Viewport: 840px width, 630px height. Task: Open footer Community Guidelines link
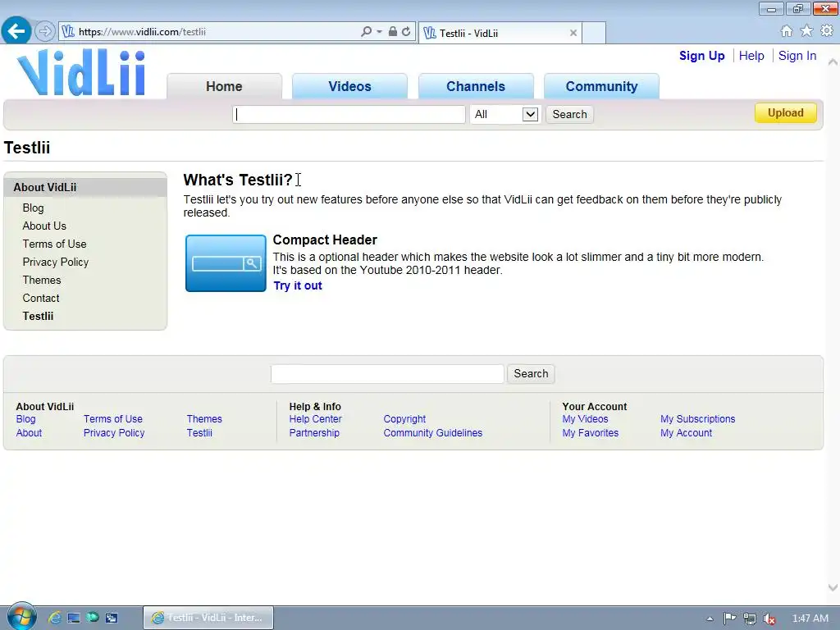pos(433,433)
